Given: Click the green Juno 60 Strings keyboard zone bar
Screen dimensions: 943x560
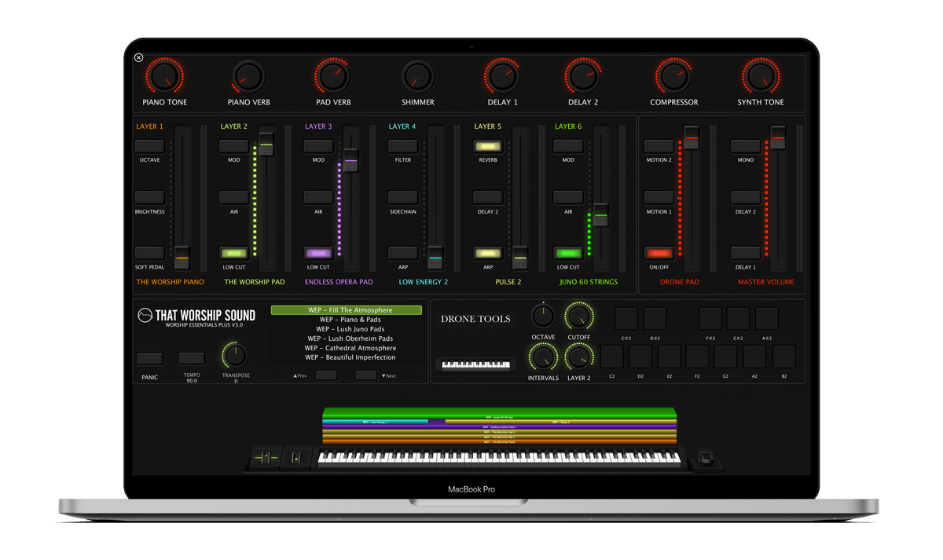Looking at the screenshot, I should coord(499,414).
